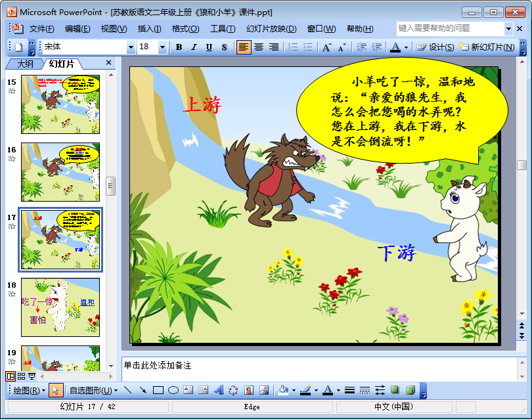Image resolution: width=532 pixels, height=419 pixels.
Task: Toggle Bold formatting
Action: (x=179, y=47)
